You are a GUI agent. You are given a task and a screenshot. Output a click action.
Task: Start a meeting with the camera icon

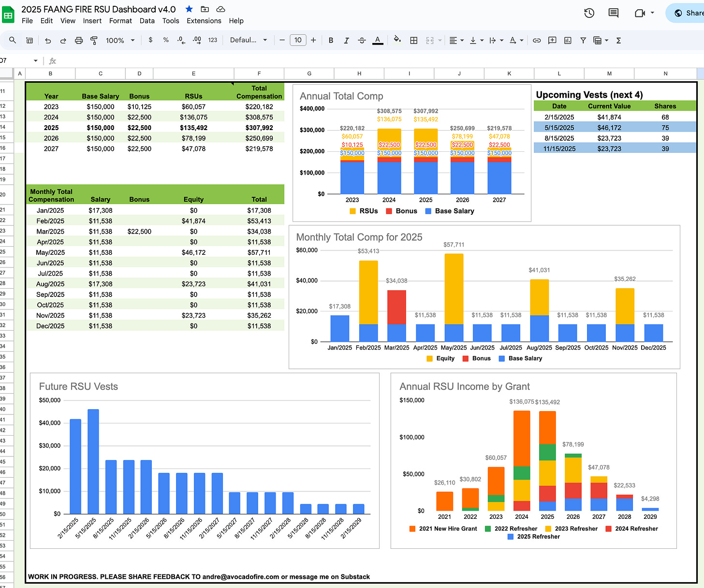(x=640, y=13)
